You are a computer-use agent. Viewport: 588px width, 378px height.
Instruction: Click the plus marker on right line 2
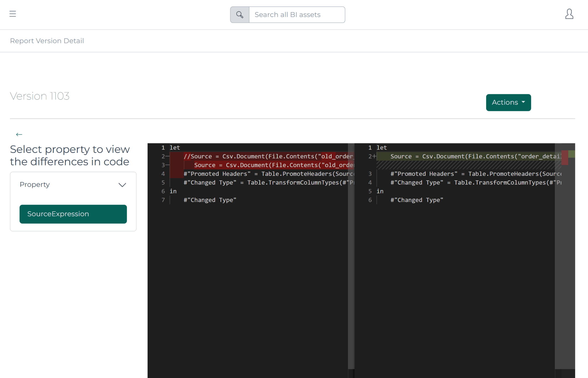(374, 156)
